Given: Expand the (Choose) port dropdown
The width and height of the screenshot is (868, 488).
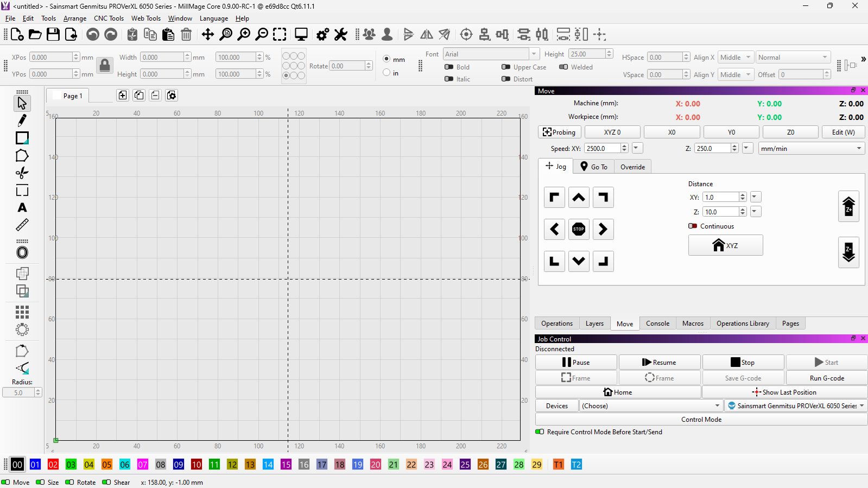Looking at the screenshot, I should pyautogui.click(x=651, y=405).
